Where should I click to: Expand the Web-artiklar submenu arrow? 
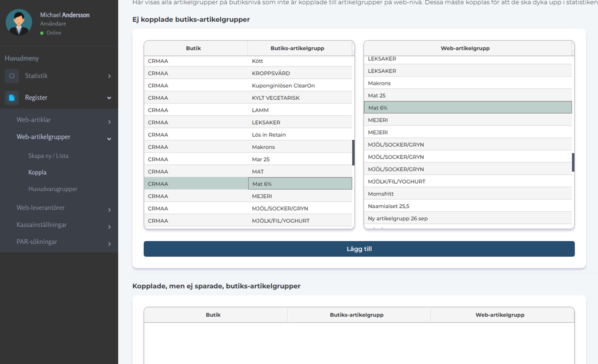point(109,122)
